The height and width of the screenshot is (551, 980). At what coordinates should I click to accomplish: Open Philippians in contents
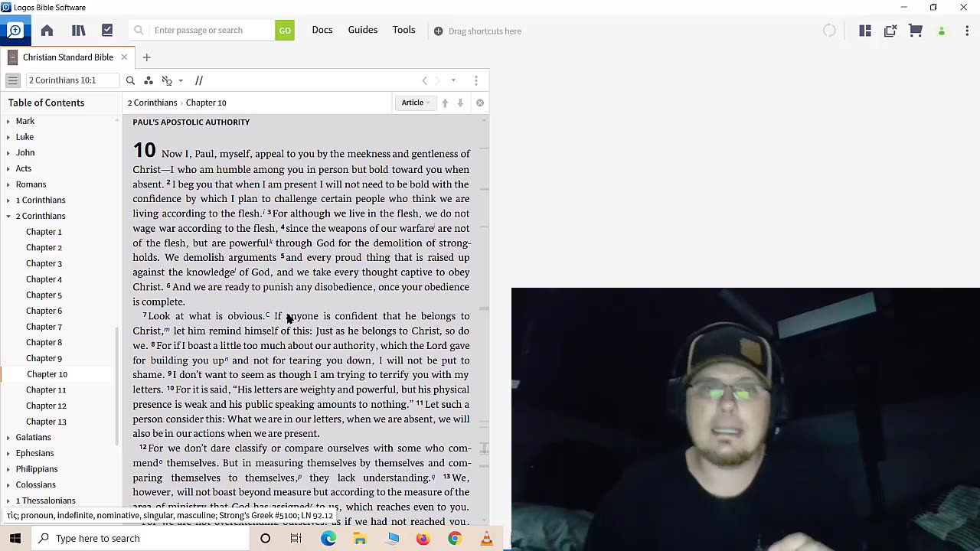point(37,469)
